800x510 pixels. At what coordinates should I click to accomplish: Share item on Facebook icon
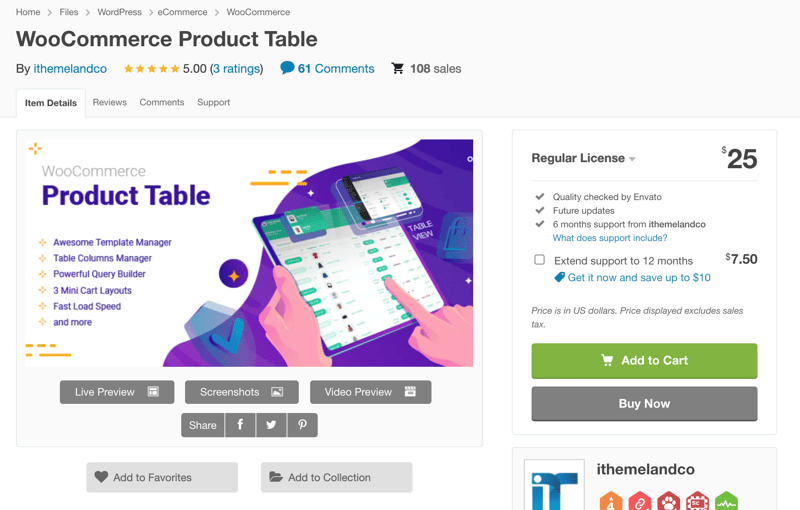[240, 425]
